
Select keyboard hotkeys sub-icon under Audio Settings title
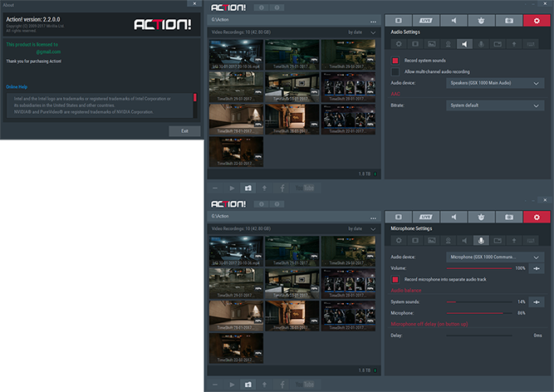[x=531, y=44]
